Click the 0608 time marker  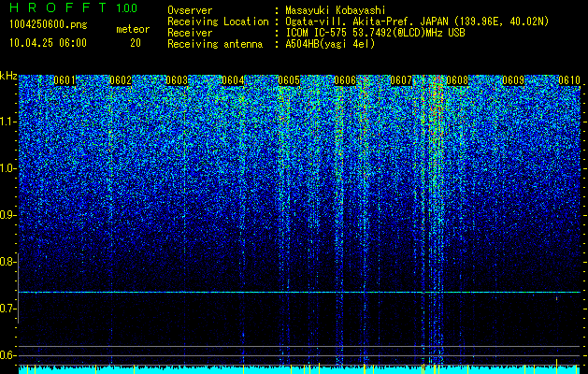click(457, 80)
